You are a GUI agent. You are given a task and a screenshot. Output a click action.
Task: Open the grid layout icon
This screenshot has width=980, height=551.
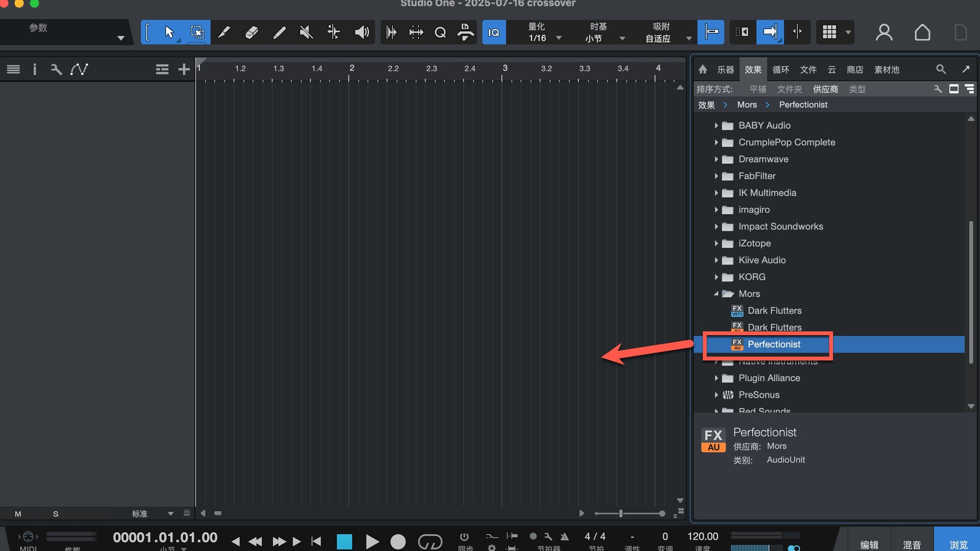[829, 32]
